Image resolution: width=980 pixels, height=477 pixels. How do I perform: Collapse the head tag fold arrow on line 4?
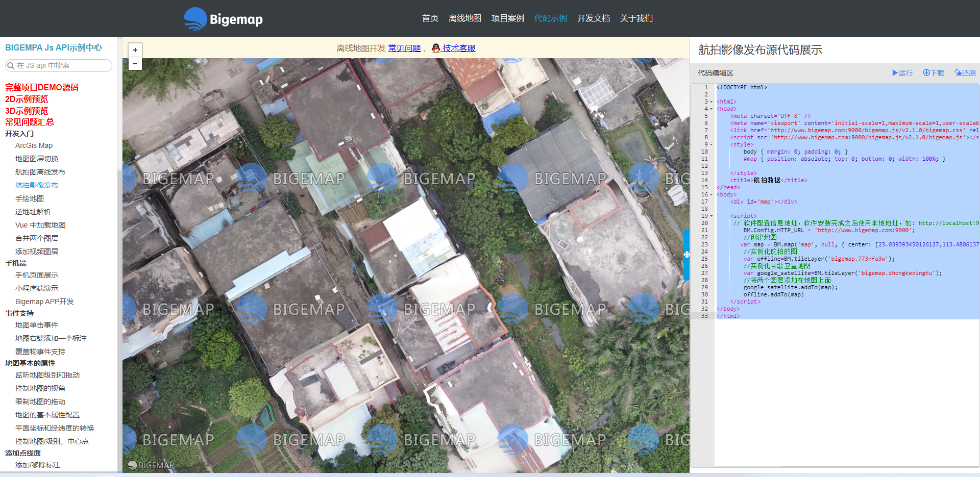[712, 109]
